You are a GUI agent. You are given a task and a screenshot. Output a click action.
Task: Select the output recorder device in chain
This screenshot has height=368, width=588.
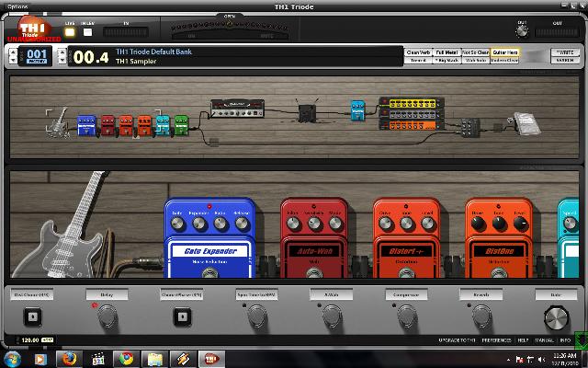click(x=527, y=123)
